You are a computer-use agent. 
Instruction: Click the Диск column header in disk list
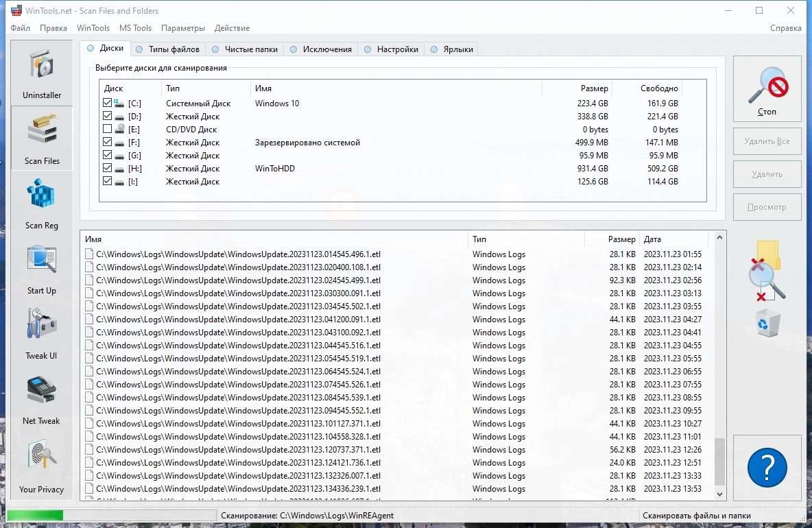point(130,88)
